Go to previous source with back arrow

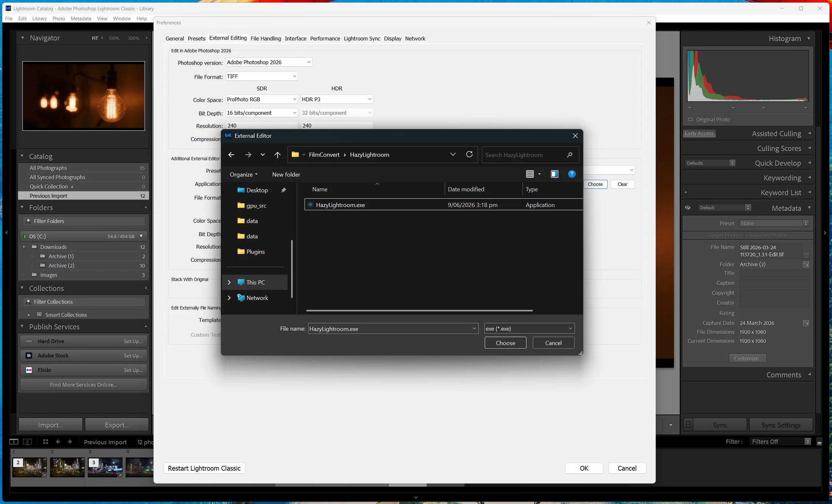coord(58,442)
